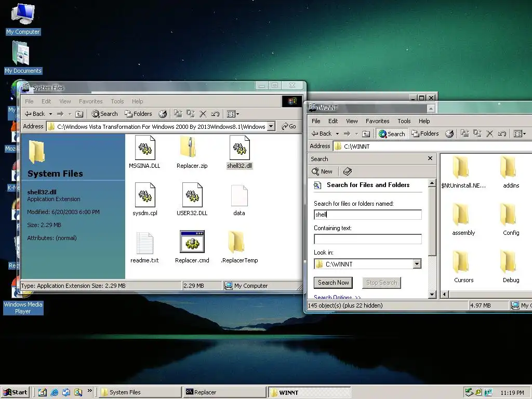Click Delete icon in System Files toolbar
Viewport: 532px width, 399px height.
pos(203,114)
